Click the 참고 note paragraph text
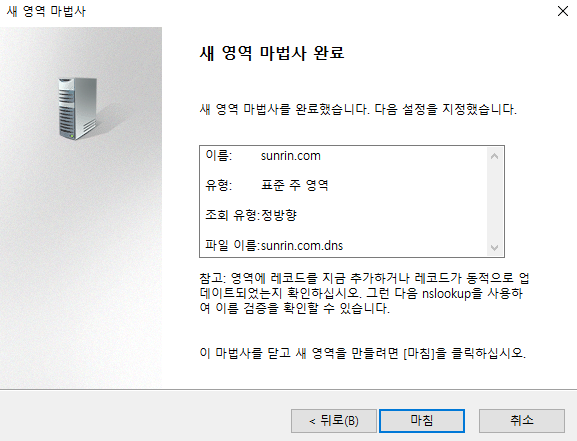Image resolution: width=577 pixels, height=441 pixels. 364,293
